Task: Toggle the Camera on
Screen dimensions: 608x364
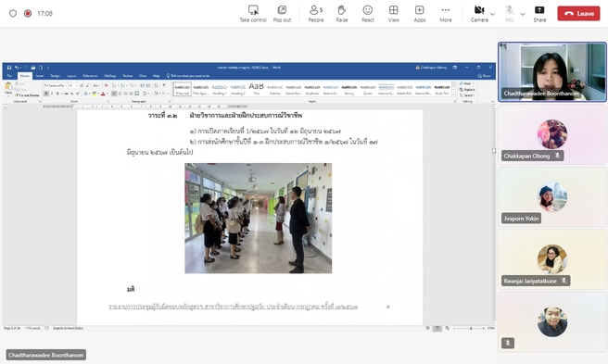Action: [479, 14]
